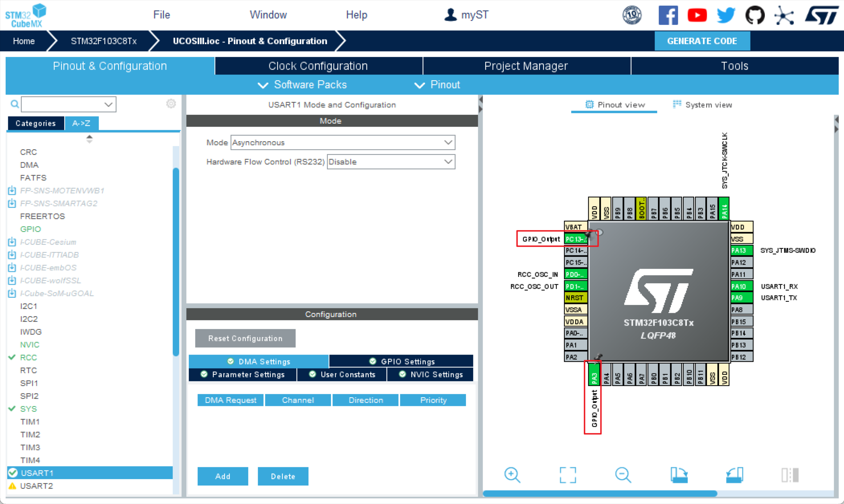Viewport: 844px width, 504px height.
Task: Click the Reset Configuration button
Action: pos(245,338)
